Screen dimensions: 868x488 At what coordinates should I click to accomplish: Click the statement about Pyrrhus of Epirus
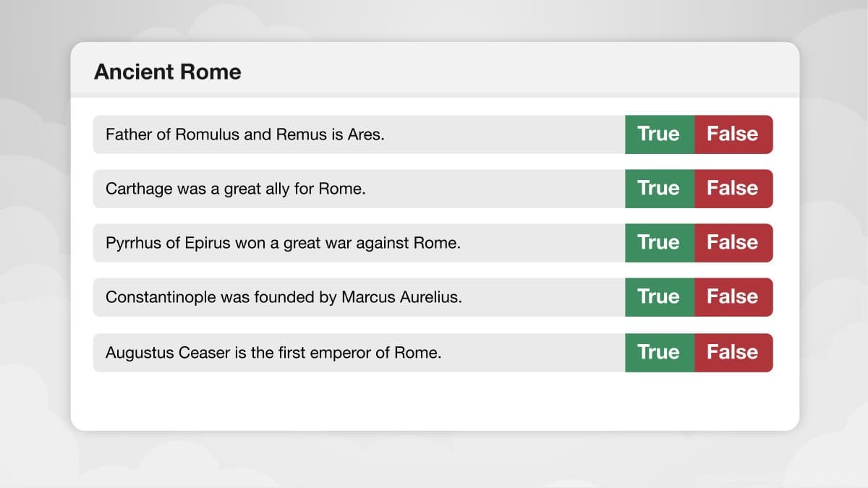pyautogui.click(x=283, y=243)
